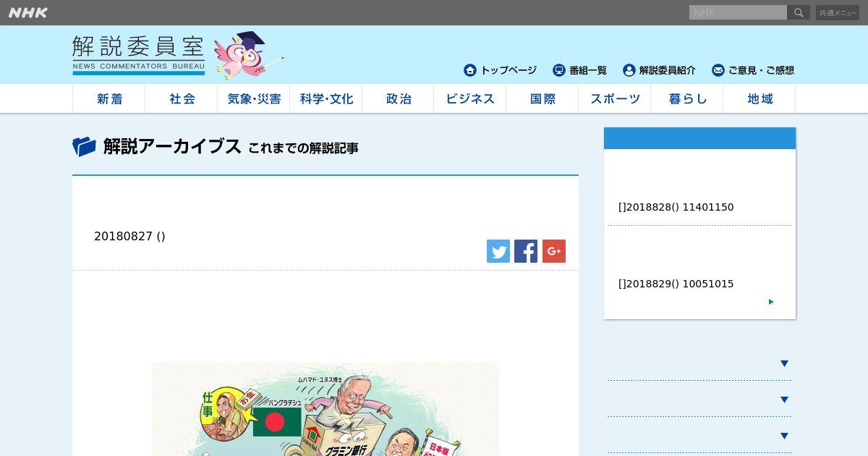Screen dimensions: 868x456
Task: Click the article date 20180827
Action: 129,236
